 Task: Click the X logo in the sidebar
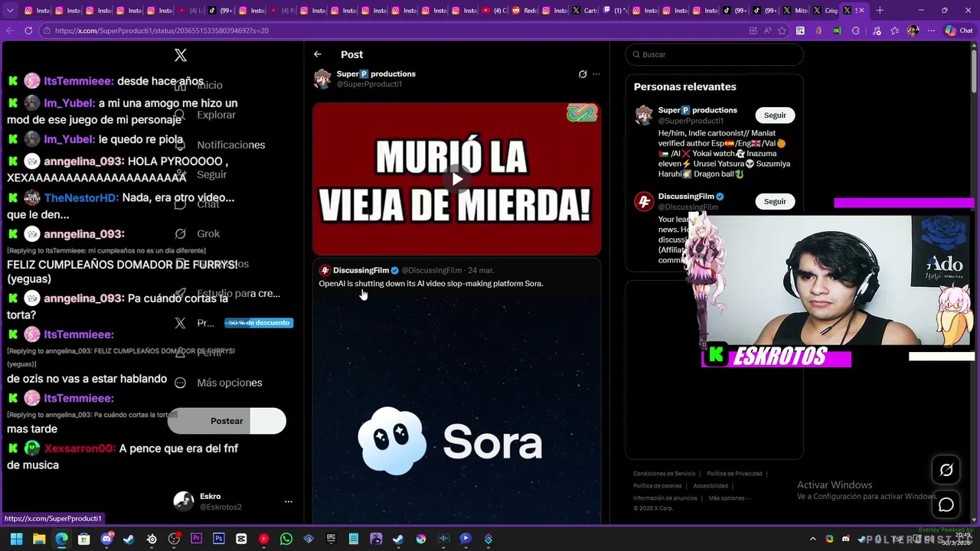tap(180, 55)
